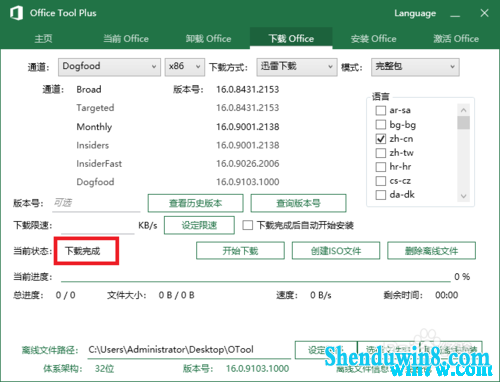Click the 下载限速 speed input field

98,226
